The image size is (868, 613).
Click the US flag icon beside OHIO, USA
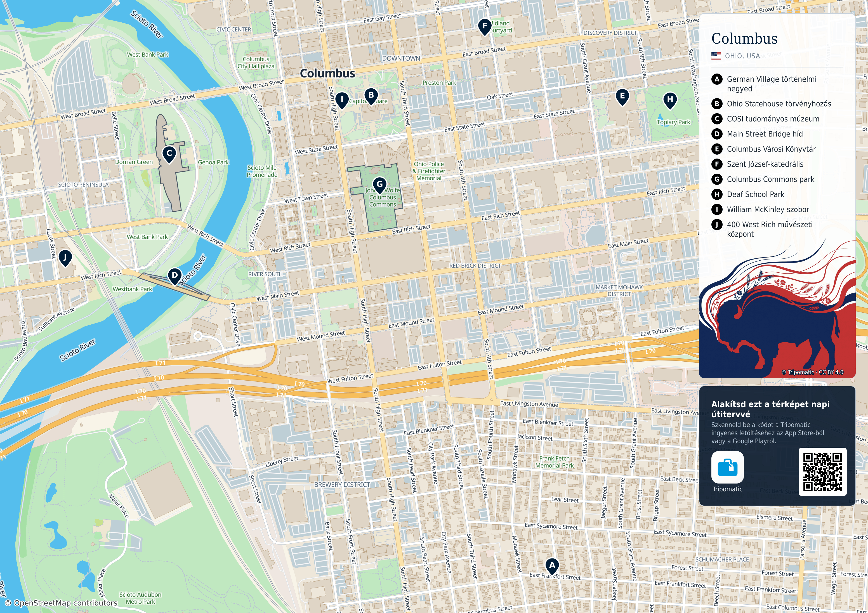(716, 56)
